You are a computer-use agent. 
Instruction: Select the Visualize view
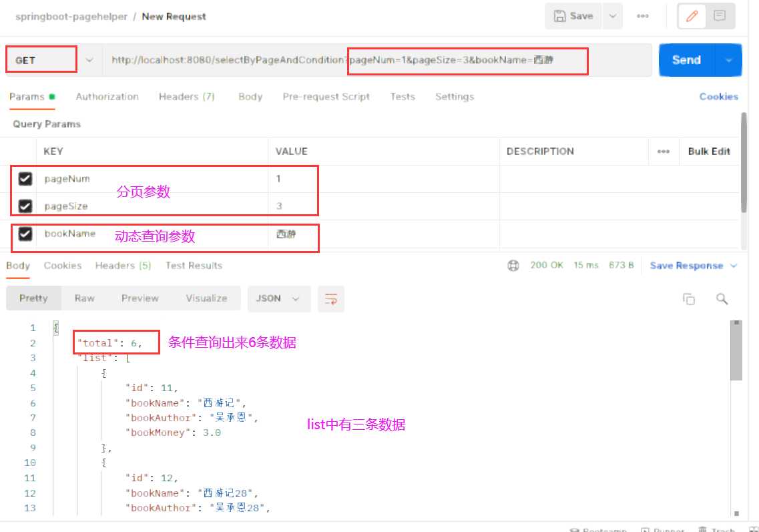click(x=206, y=298)
